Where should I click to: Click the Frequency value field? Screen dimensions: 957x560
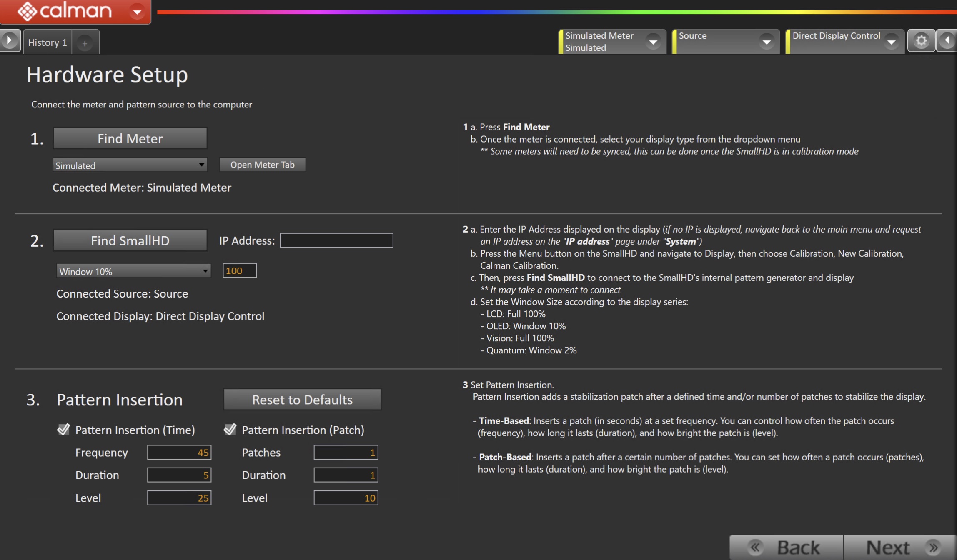[179, 452]
